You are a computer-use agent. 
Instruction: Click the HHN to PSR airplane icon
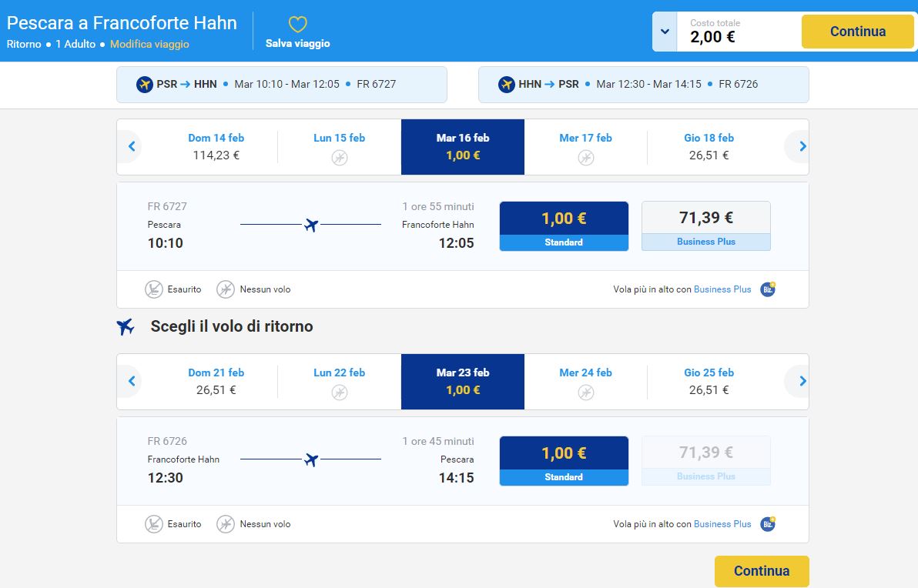507,85
